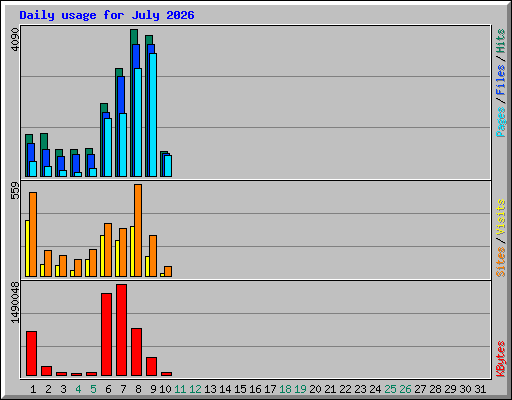Click the day 1 yellow Visits bar
512x400 pixels.
point(27,248)
